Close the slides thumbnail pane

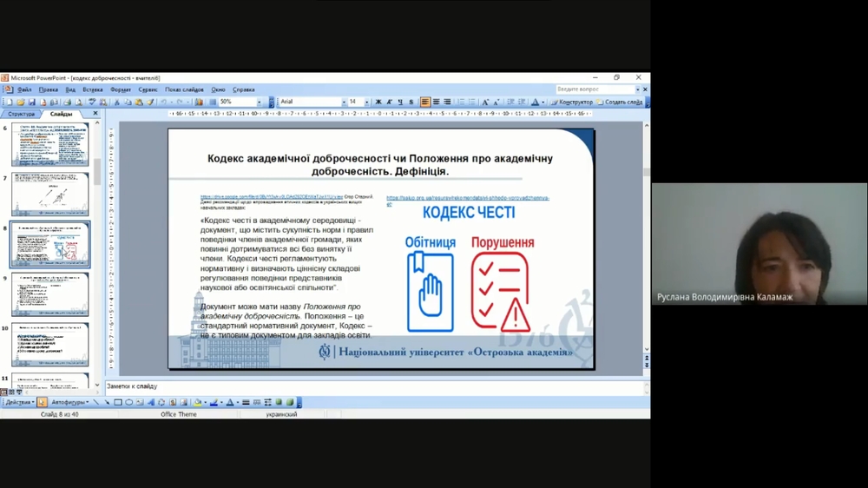[x=95, y=113]
